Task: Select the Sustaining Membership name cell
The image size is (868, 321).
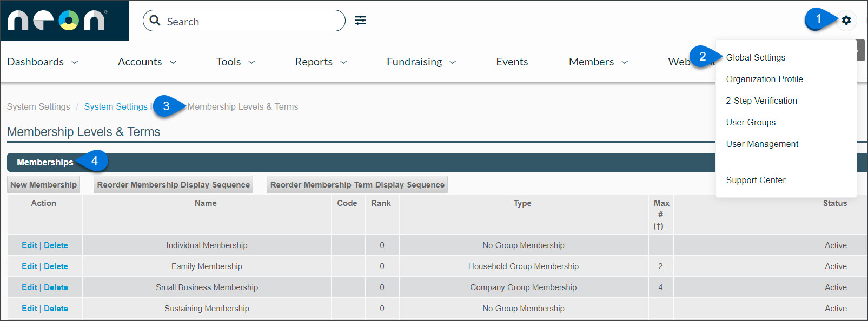Action: (207, 309)
